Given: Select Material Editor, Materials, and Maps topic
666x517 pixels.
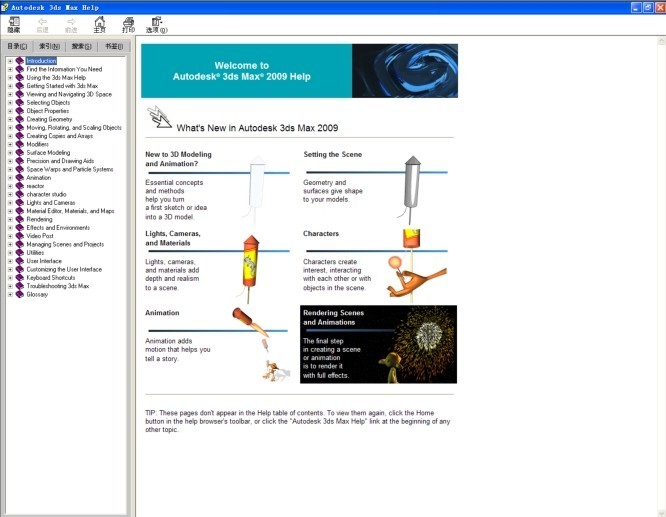Looking at the screenshot, I should (70, 211).
